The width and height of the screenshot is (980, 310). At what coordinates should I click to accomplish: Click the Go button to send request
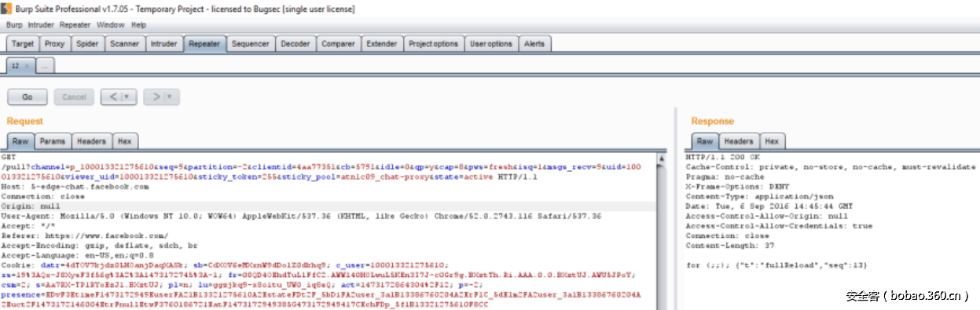[x=28, y=97]
